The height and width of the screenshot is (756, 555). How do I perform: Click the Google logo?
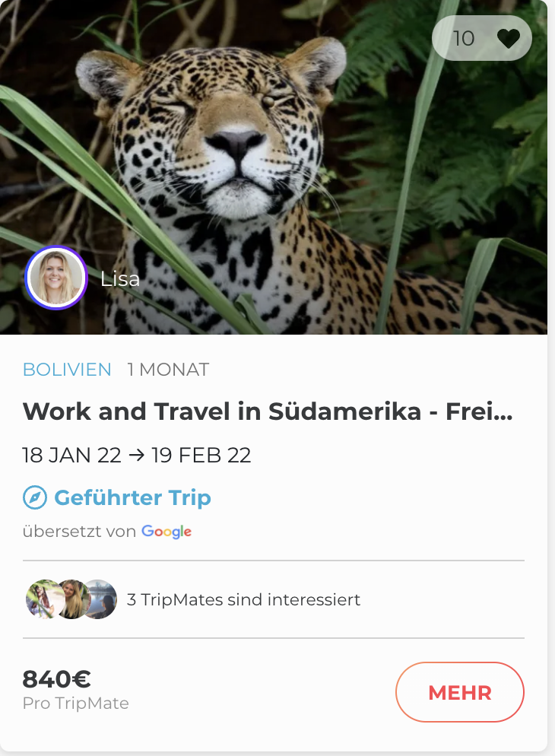(166, 532)
